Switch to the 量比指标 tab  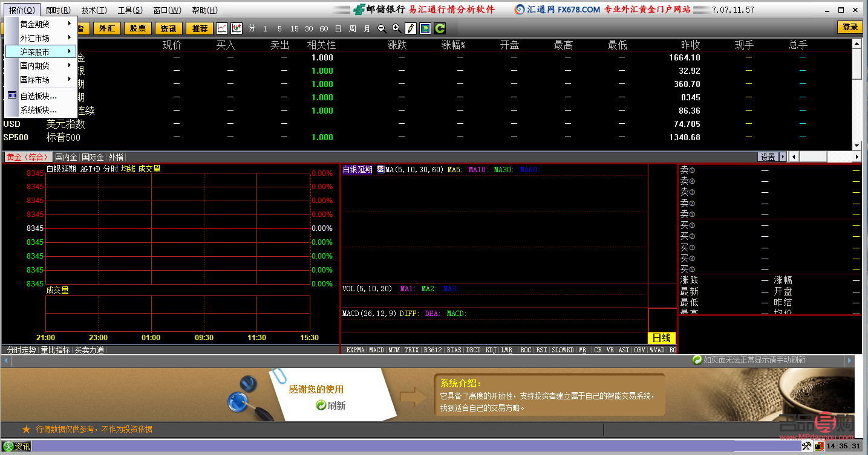[55, 350]
